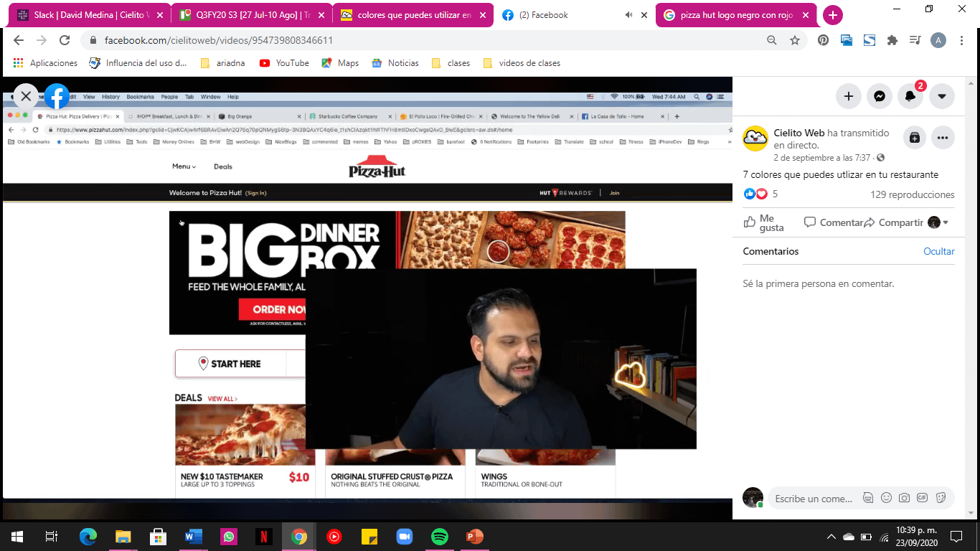Open the sticker picker in the comment box

(941, 498)
